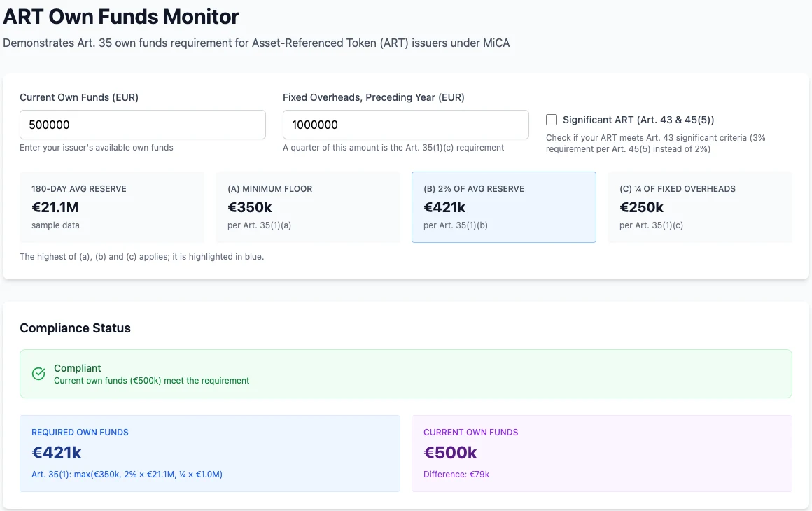Click the Current Own Funds purple card

coord(602,454)
